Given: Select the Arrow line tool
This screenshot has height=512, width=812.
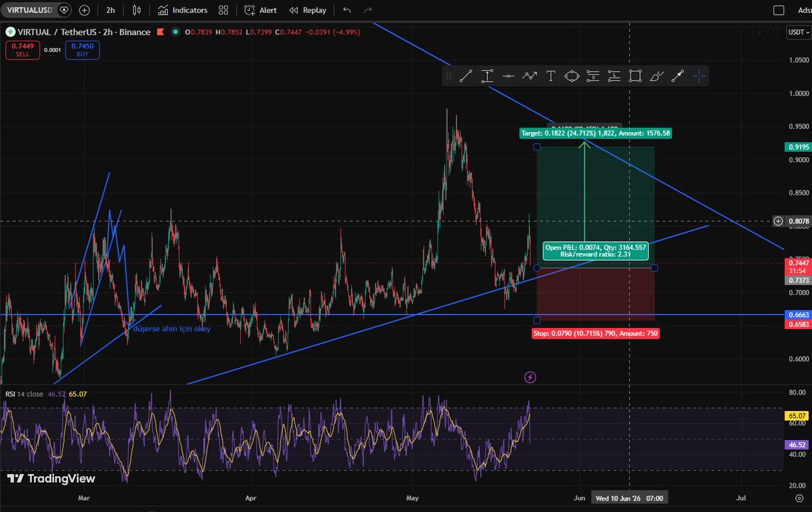Looking at the screenshot, I should point(677,77).
